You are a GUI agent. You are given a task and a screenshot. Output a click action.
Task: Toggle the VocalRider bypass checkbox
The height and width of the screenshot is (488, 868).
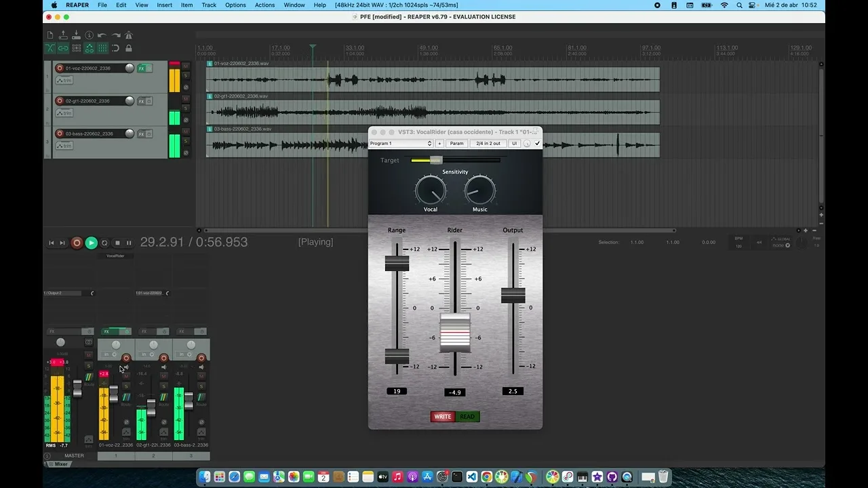pyautogui.click(x=538, y=144)
